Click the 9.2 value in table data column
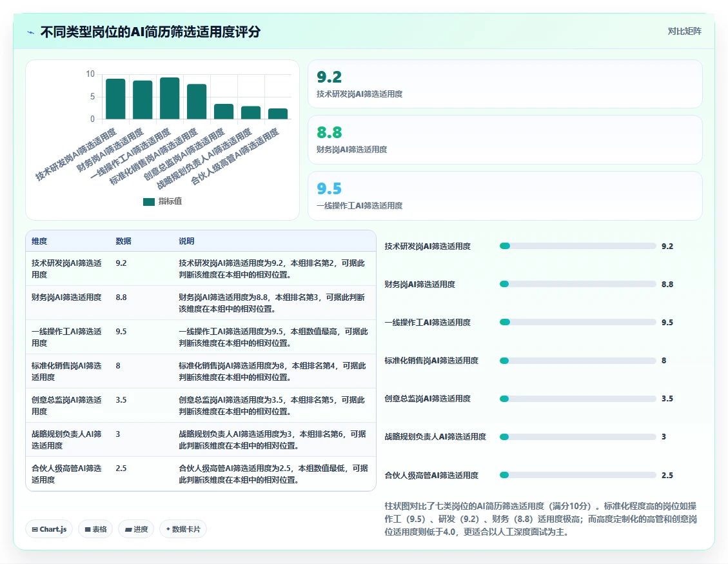Image resolution: width=728 pixels, height=564 pixels. point(121,263)
